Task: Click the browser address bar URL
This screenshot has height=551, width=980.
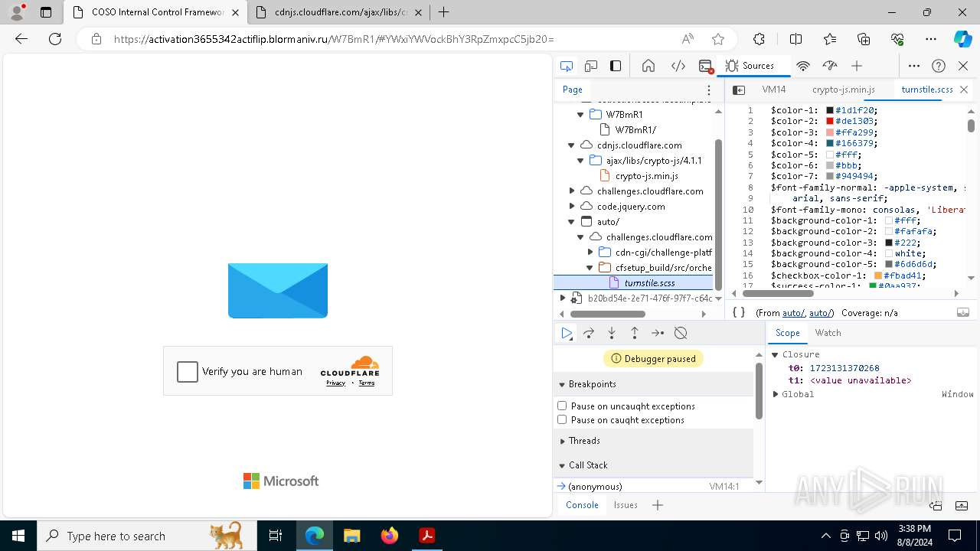Action: (x=334, y=39)
